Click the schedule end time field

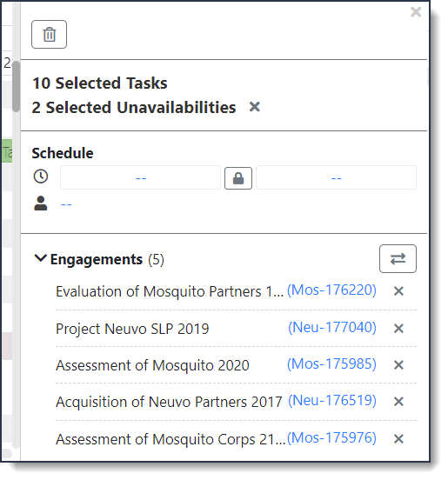pyautogui.click(x=337, y=178)
